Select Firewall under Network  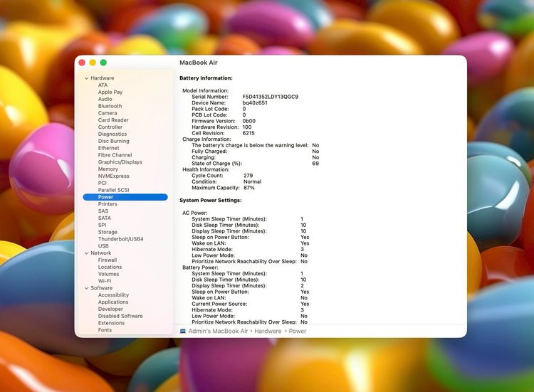(x=108, y=260)
